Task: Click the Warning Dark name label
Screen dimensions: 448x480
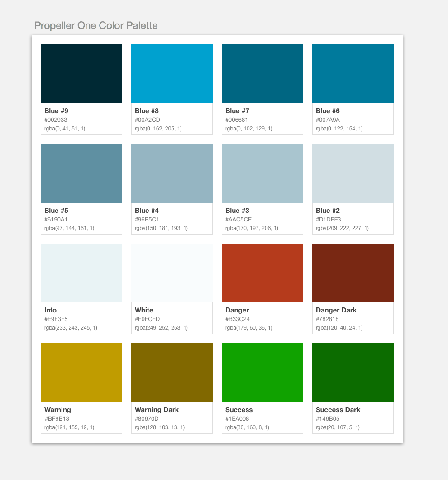Action: (x=157, y=410)
